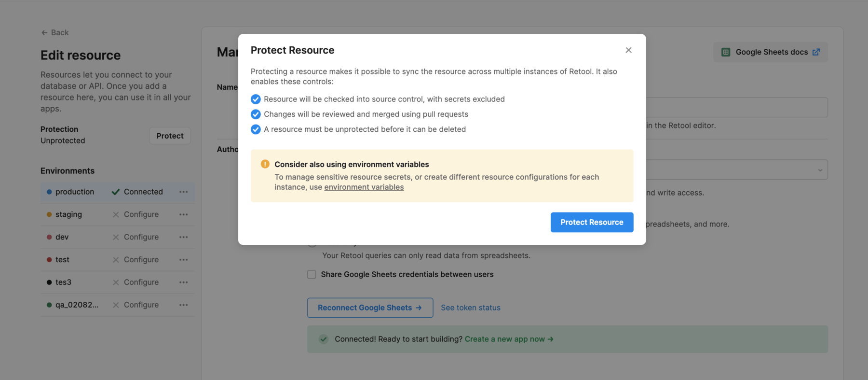868x380 pixels.
Task: Open more options for production environment
Action: click(x=183, y=192)
